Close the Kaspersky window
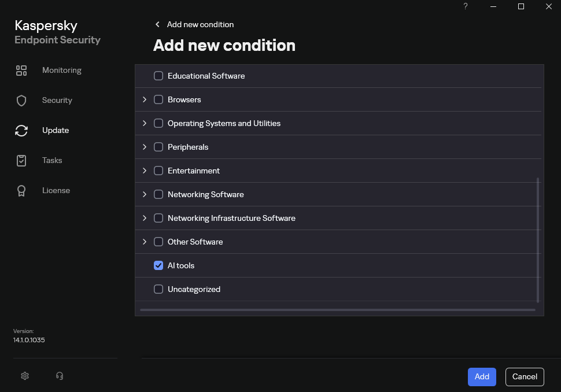Image resolution: width=561 pixels, height=392 pixels. click(x=548, y=6)
